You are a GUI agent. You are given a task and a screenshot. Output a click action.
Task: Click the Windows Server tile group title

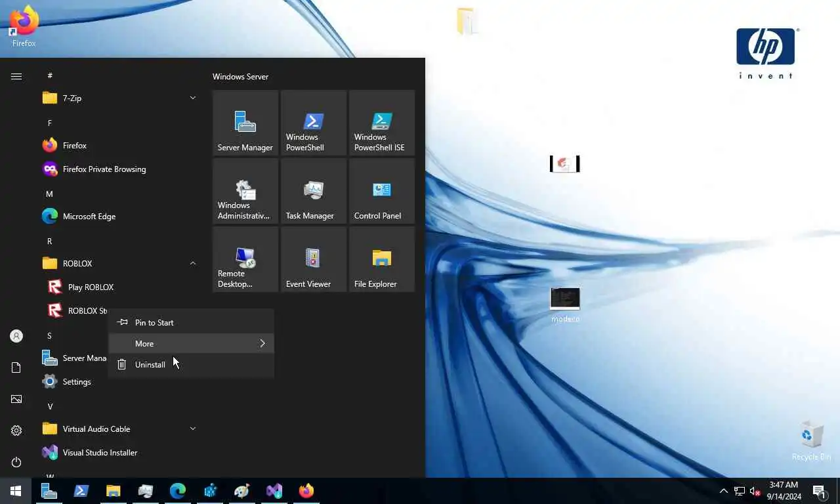point(240,77)
